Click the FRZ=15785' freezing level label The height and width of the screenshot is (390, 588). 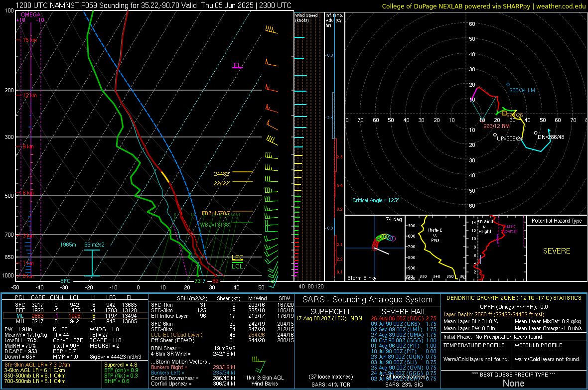(216, 213)
